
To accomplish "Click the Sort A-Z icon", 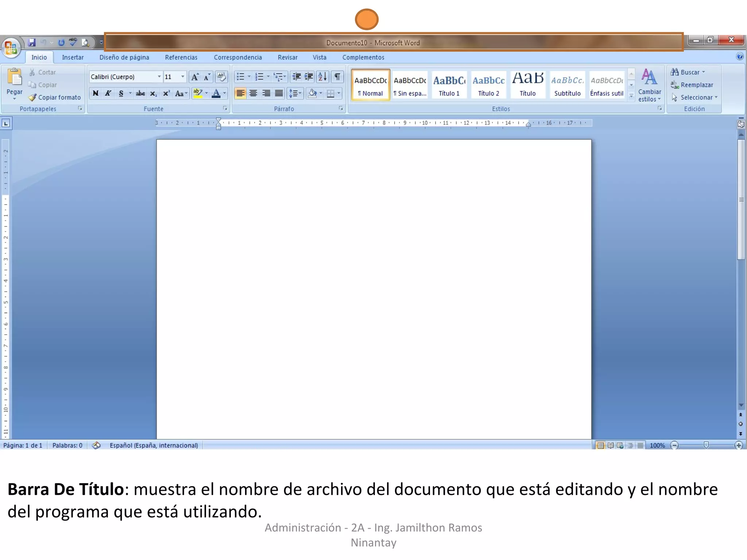I will (322, 77).
